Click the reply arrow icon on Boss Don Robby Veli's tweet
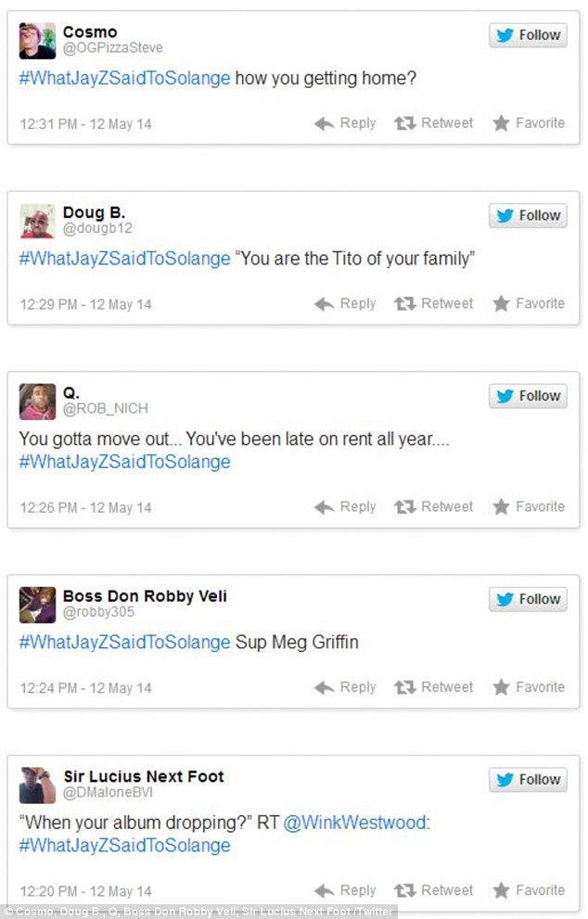 pos(324,687)
